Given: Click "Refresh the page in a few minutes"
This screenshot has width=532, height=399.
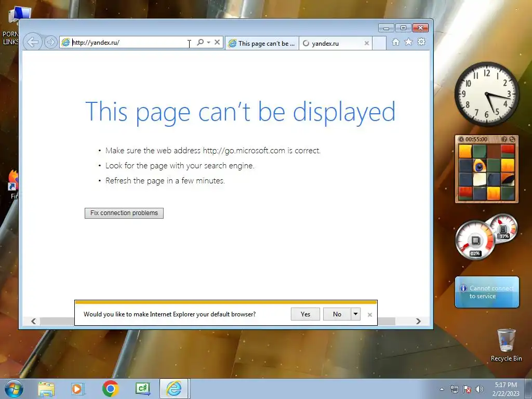Looking at the screenshot, I should pyautogui.click(x=165, y=180).
